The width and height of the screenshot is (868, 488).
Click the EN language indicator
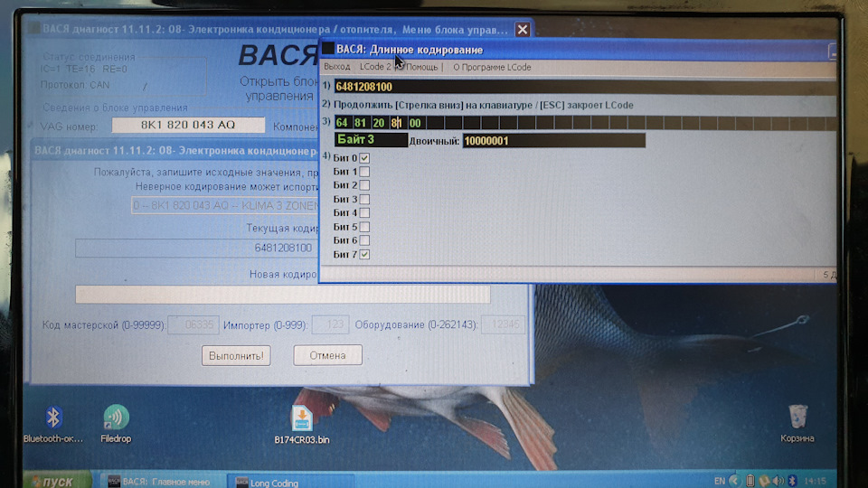(x=720, y=481)
